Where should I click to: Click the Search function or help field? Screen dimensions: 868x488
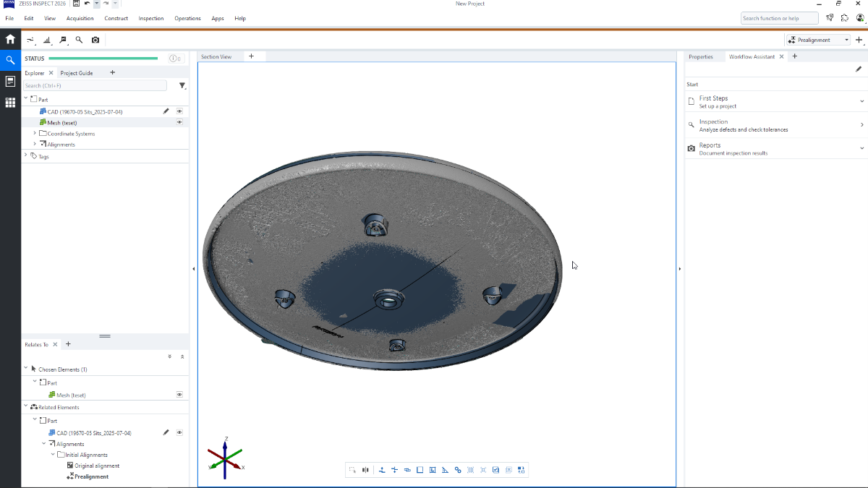click(779, 18)
